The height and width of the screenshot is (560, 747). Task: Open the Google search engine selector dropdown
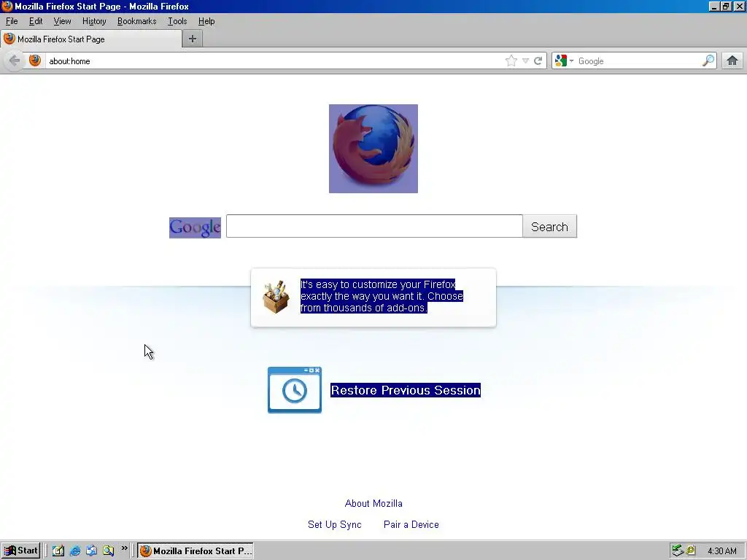(x=564, y=61)
